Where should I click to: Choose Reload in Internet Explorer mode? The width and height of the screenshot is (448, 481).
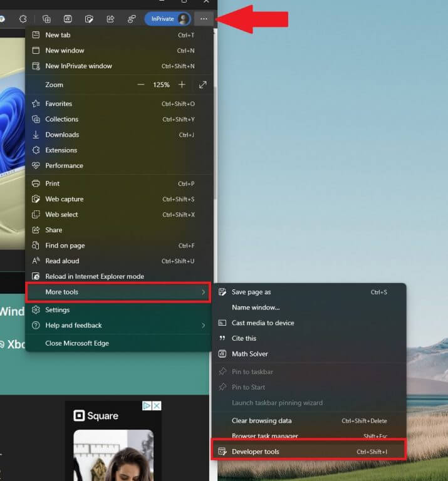tap(119, 276)
